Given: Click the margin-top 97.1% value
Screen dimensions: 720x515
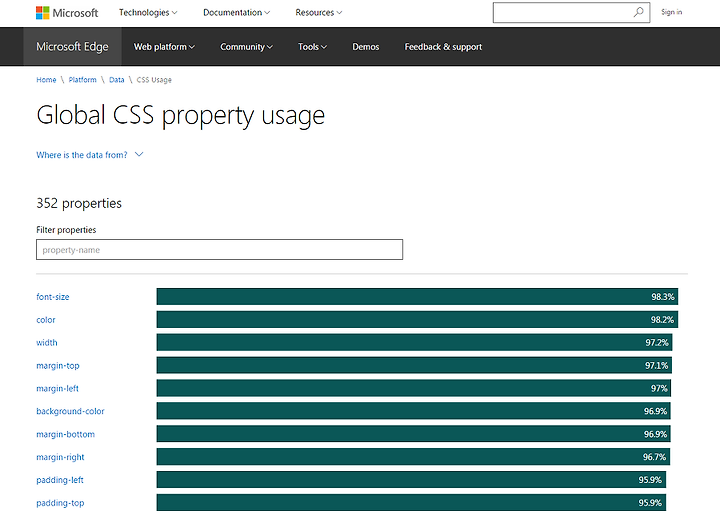Looking at the screenshot, I should (657, 365).
